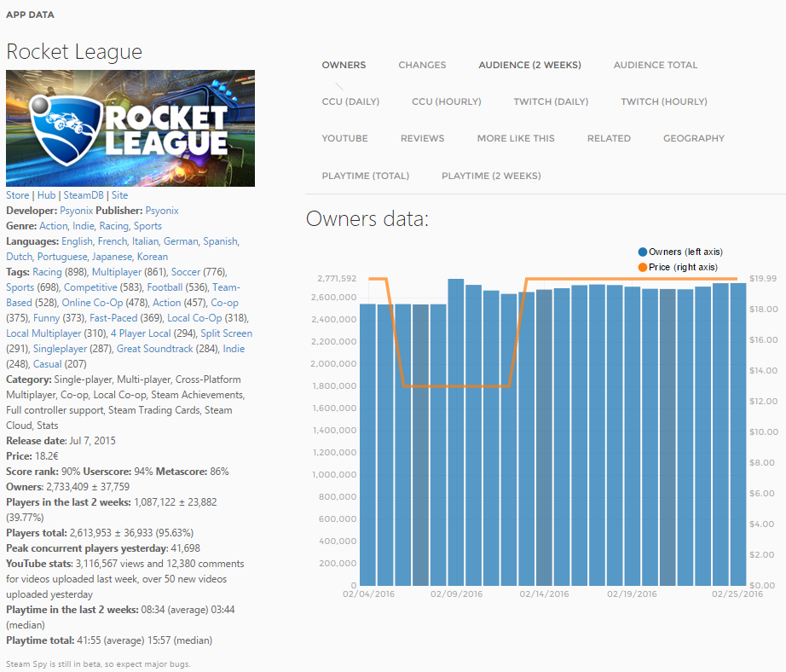786x672 pixels.
Task: Open the Action genre link
Action: (53, 226)
